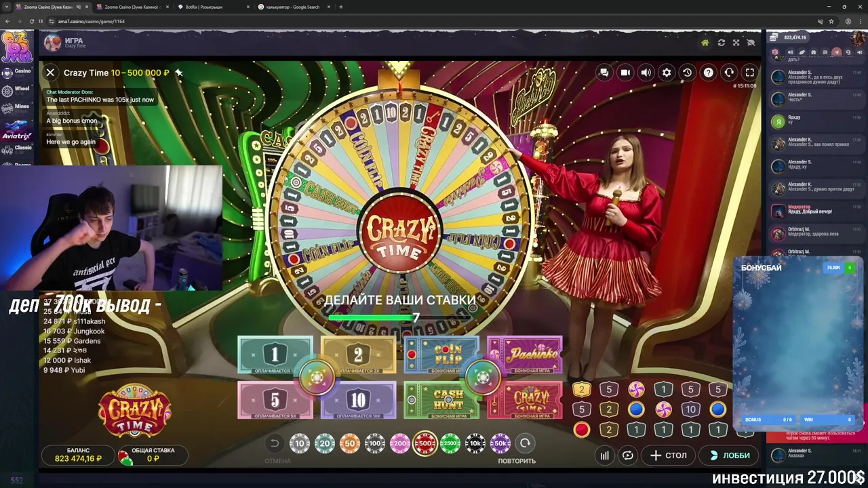Select the 20 chip

(324, 443)
